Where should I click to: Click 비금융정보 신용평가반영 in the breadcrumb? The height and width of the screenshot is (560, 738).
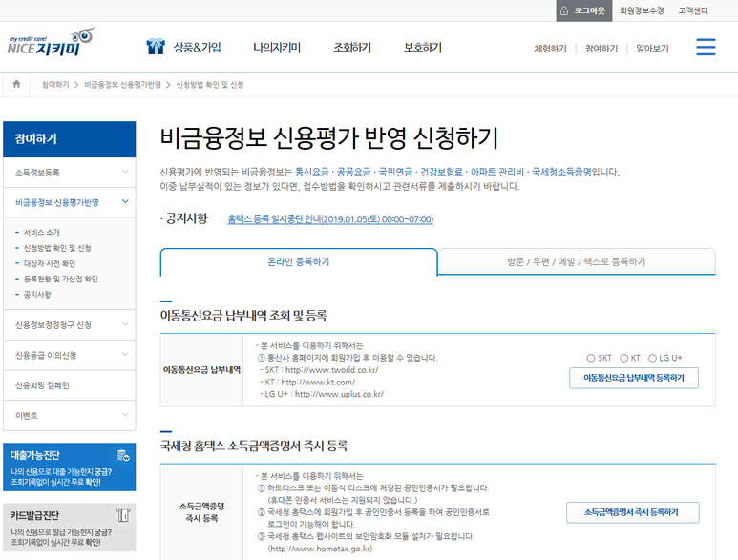122,85
